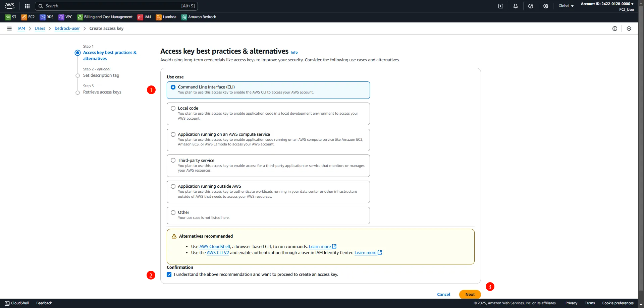Open VPC service shortcut
This screenshot has height=308, width=644.
pyautogui.click(x=65, y=17)
